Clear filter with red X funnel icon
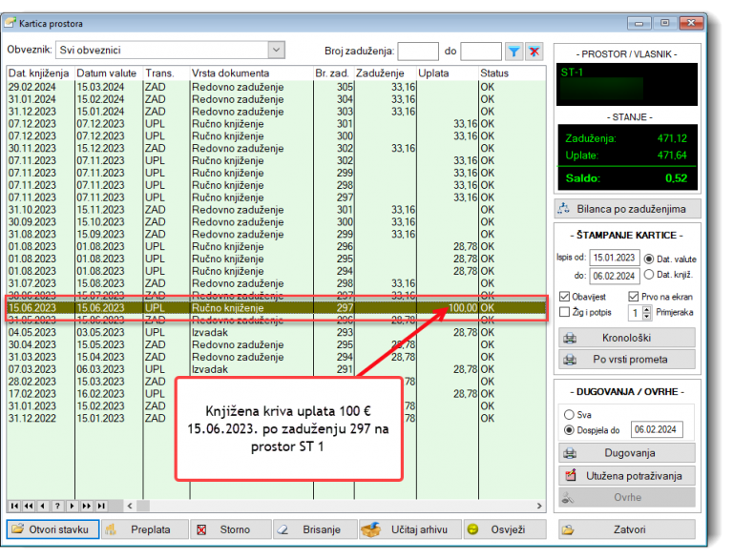This screenshot has height=560, width=733. [534, 52]
